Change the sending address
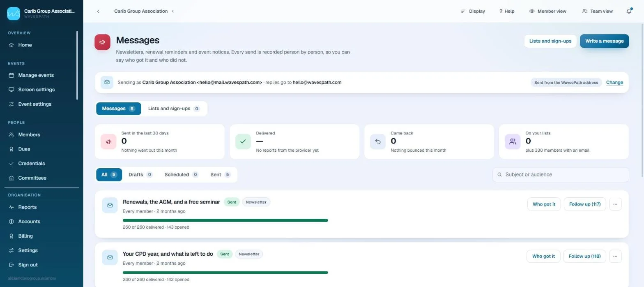The width and height of the screenshot is (644, 287). pyautogui.click(x=614, y=82)
